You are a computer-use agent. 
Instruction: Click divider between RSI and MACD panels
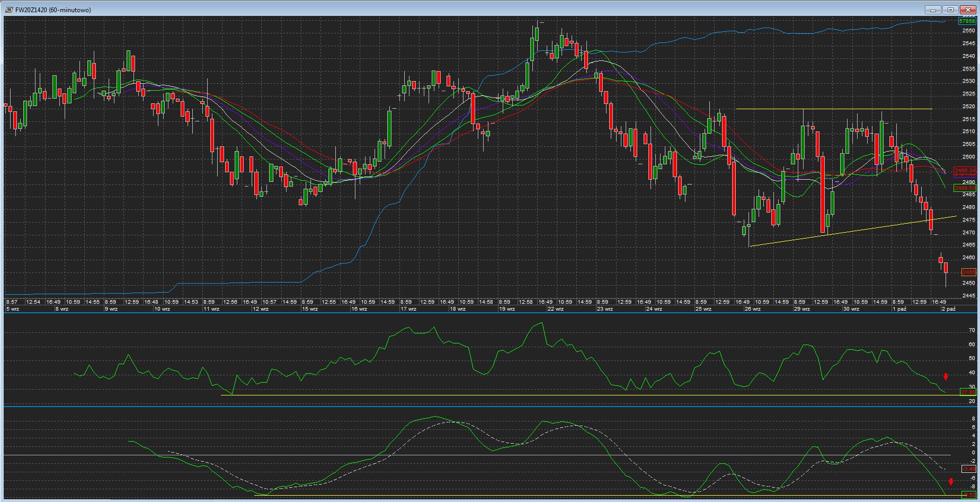tap(490, 406)
